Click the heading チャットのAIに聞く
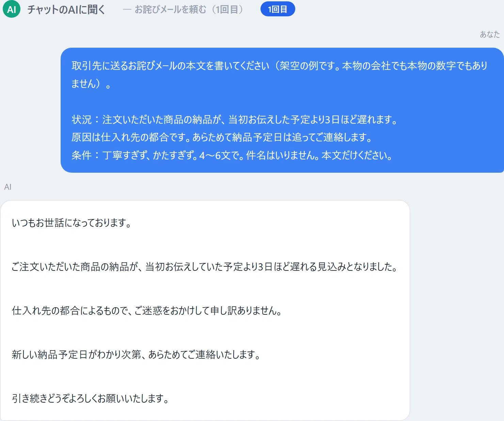The width and height of the screenshot is (504, 421). pyautogui.click(x=66, y=10)
